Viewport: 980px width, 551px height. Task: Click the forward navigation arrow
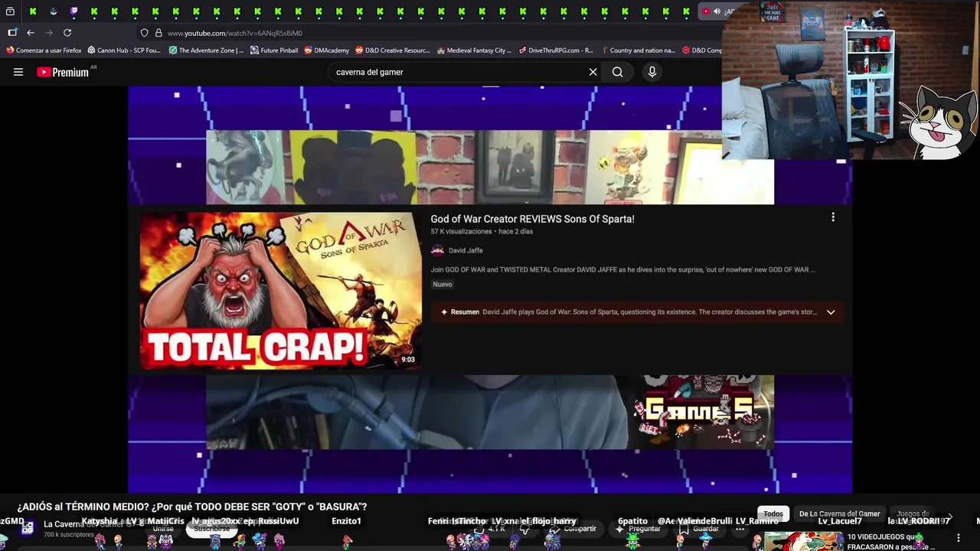tap(49, 33)
